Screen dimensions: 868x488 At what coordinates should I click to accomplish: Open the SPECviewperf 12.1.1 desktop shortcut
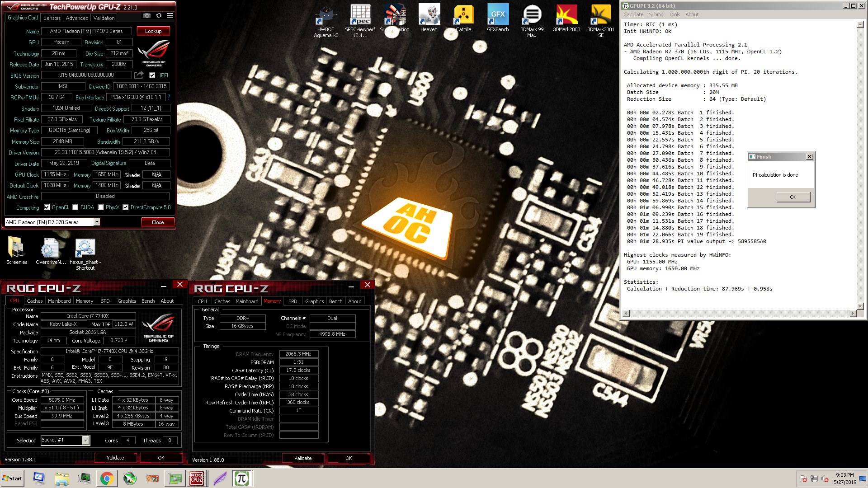click(360, 21)
